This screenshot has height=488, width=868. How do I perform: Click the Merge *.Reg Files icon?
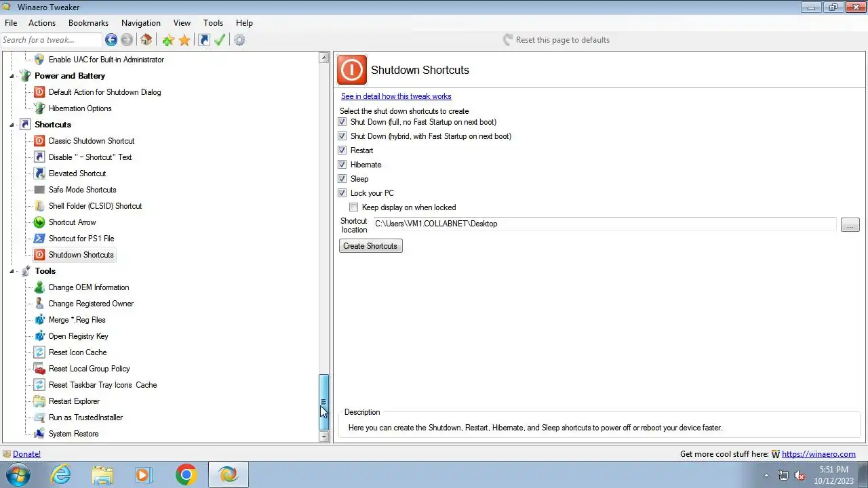click(x=39, y=320)
